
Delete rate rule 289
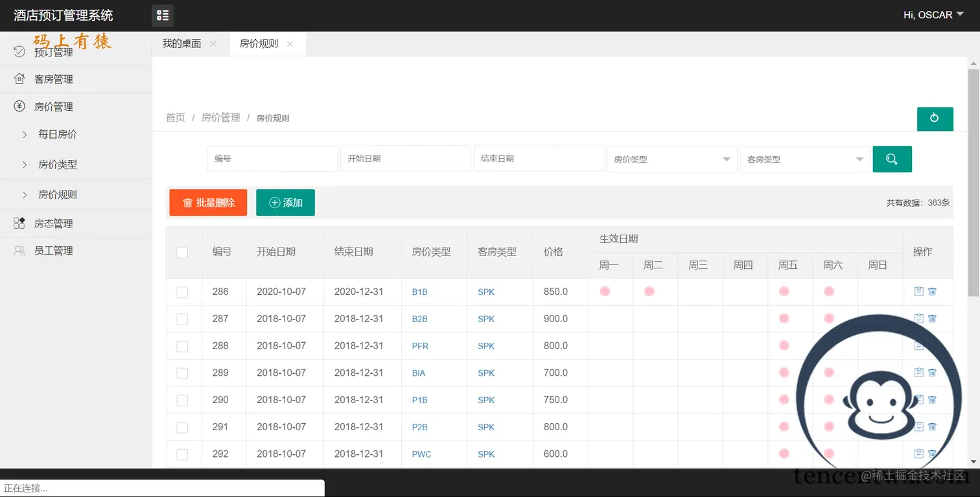[932, 373]
